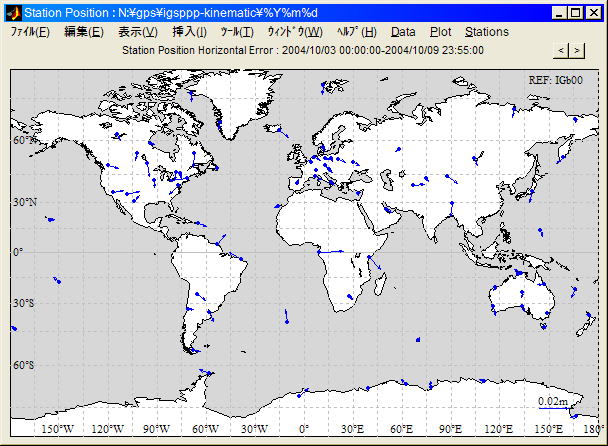Viewport: 608px width, 446px height.
Task: Open the ウィンドウ(W) window menu
Action: click(x=294, y=32)
